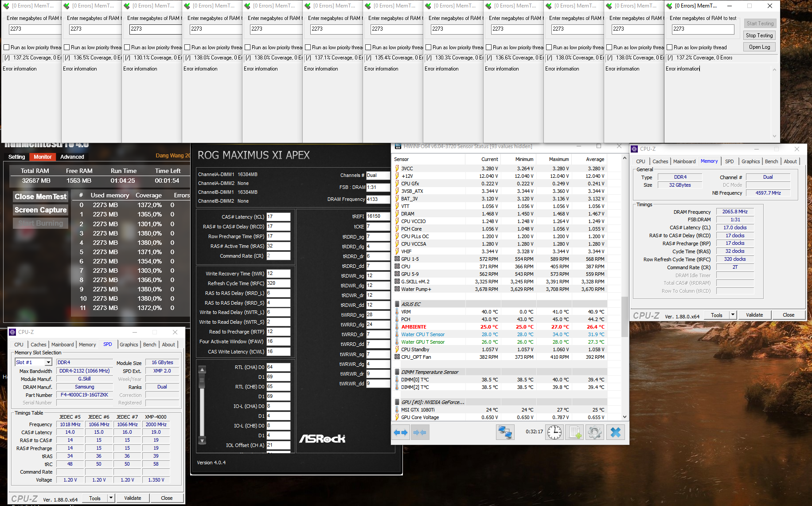This screenshot has width=812, height=506.
Task: Toggle low priority checkbox in Stop Testing window
Action: (669, 47)
